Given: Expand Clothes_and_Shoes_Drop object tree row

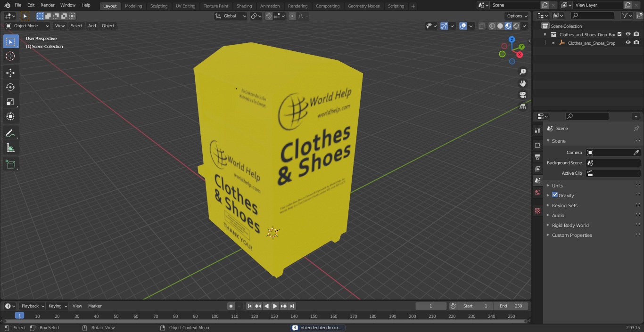Looking at the screenshot, I should tap(553, 43).
